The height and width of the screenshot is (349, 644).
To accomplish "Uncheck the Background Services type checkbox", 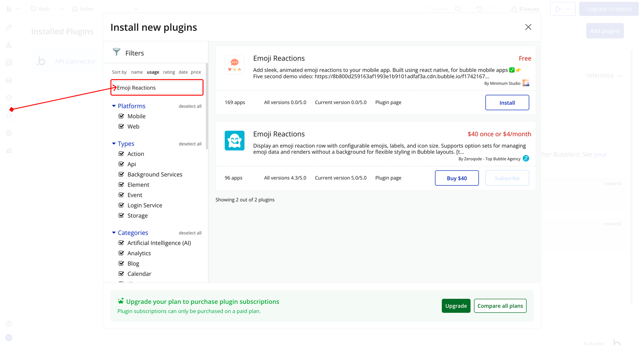I will point(121,174).
